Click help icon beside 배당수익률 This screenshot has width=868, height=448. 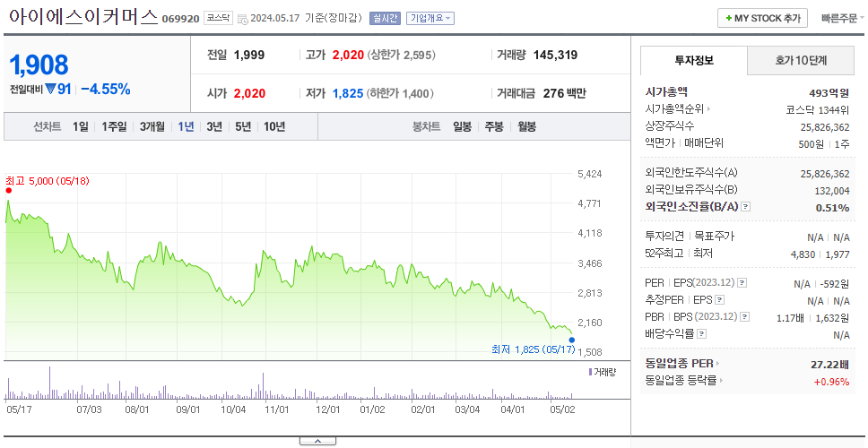pyautogui.click(x=702, y=334)
